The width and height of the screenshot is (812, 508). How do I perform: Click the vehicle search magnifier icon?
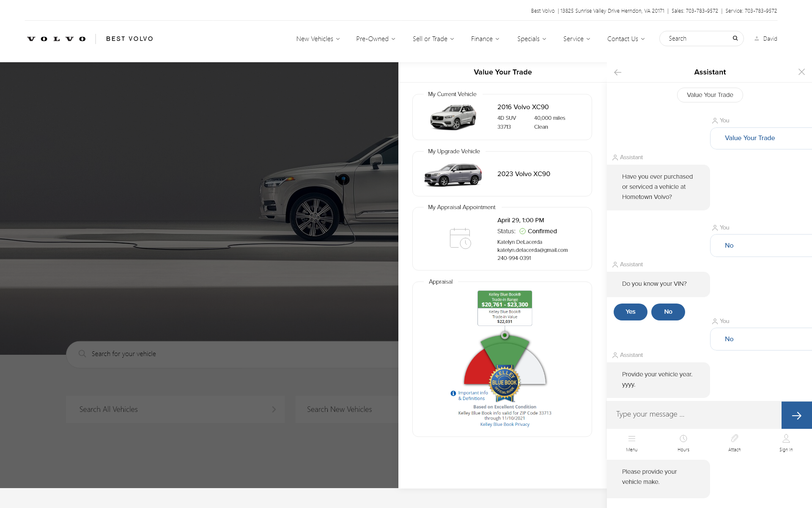(82, 353)
